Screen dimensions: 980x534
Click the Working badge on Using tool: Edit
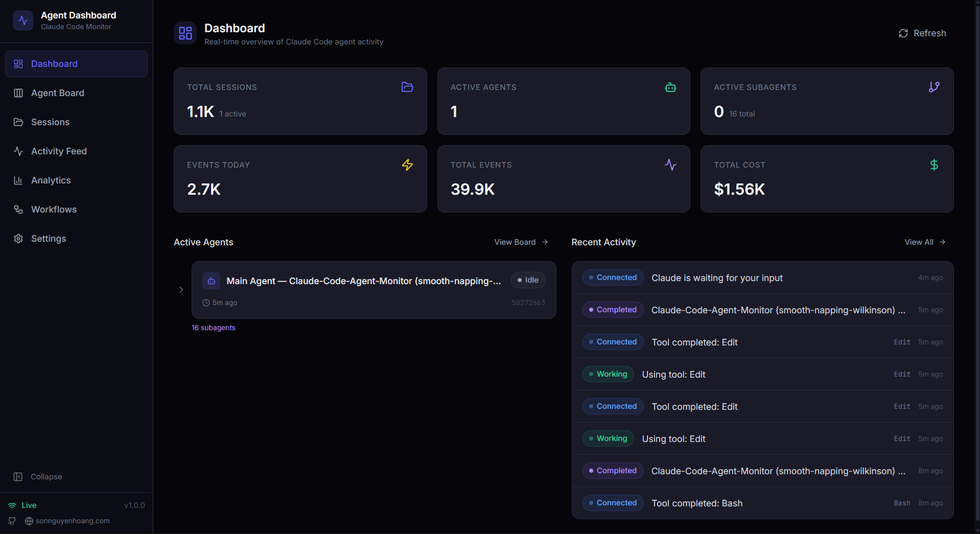pyautogui.click(x=608, y=374)
